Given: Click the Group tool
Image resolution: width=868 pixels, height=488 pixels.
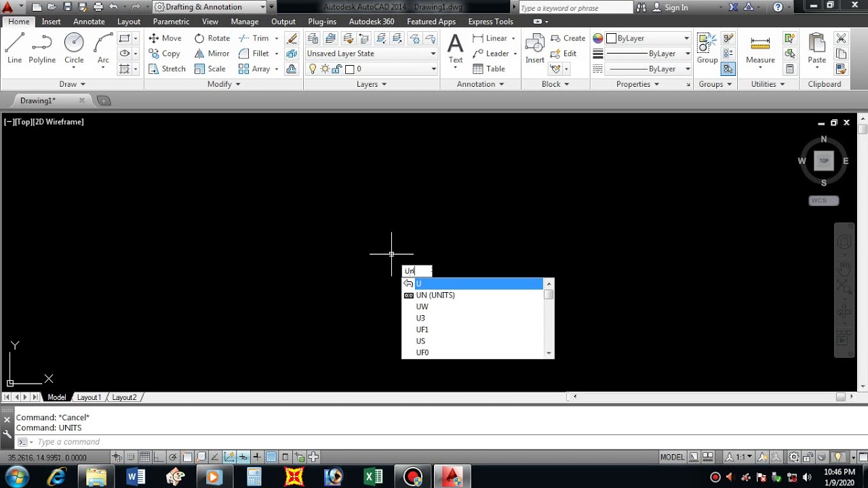Looking at the screenshot, I should (x=707, y=49).
